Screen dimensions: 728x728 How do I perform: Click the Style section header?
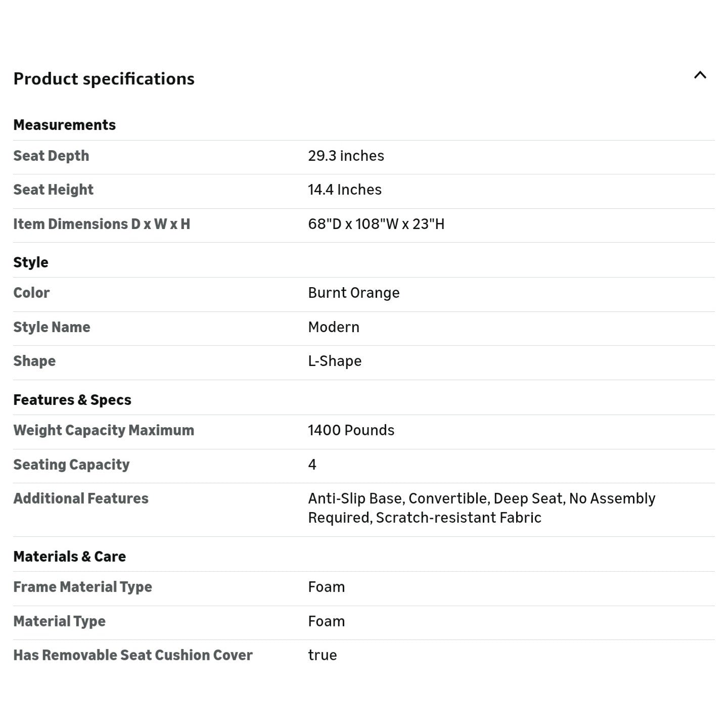coord(31,262)
